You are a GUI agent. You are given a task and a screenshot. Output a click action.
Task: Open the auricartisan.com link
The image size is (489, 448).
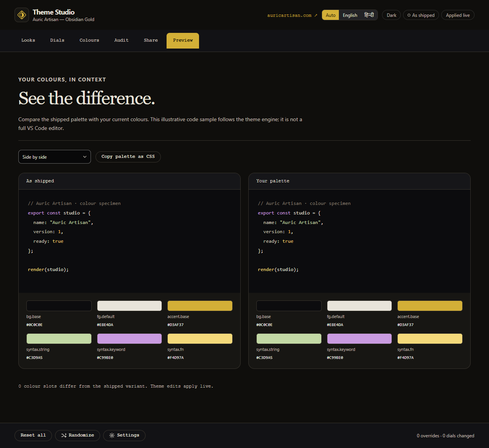pyautogui.click(x=292, y=15)
